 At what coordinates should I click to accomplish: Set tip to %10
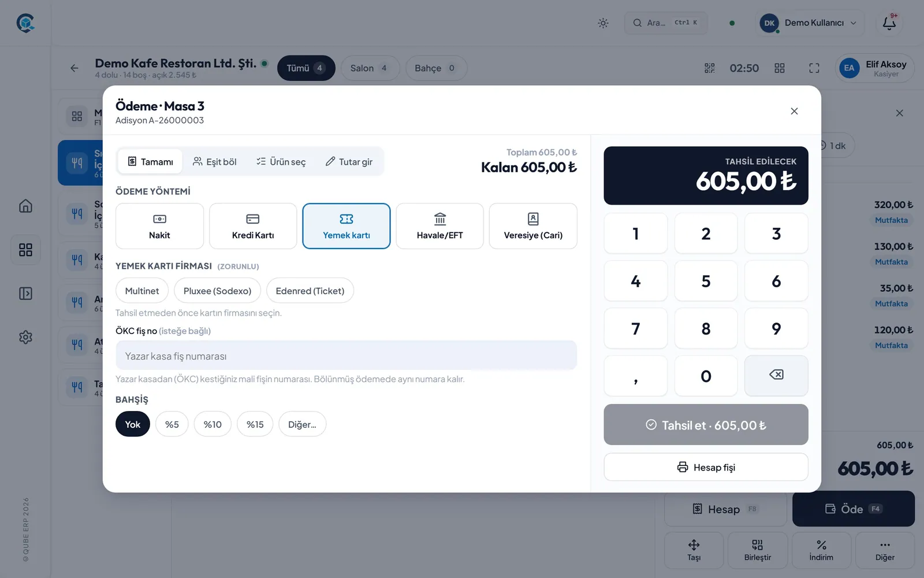pyautogui.click(x=213, y=424)
